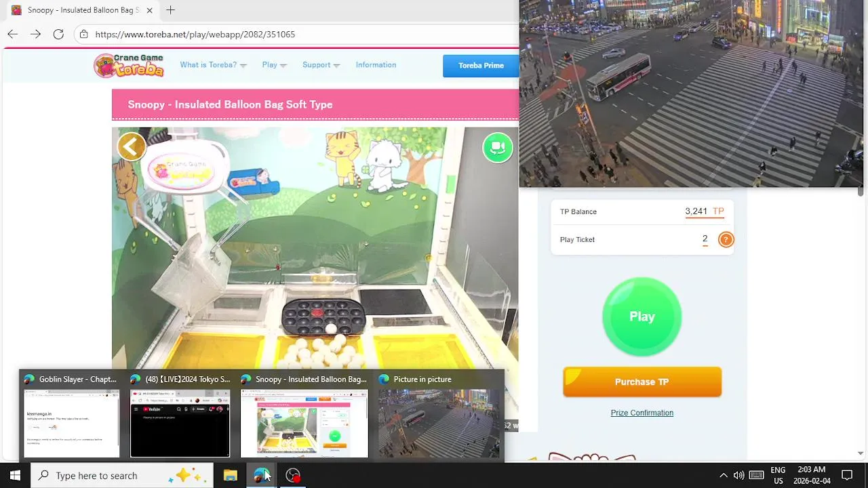The height and width of the screenshot is (488, 868).
Task: Show hidden system tray icons
Action: [723, 475]
